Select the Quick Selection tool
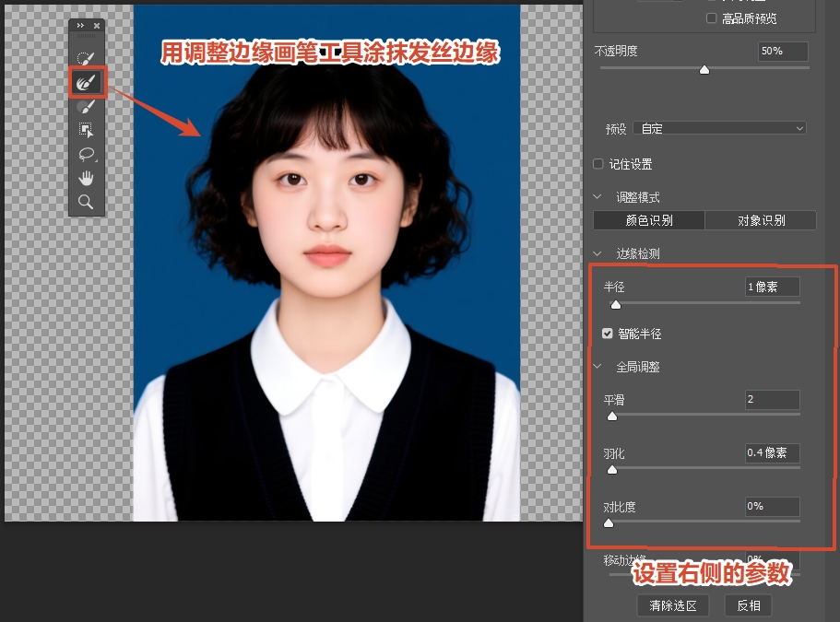Screen dimensions: 840x622 [x=86, y=57]
